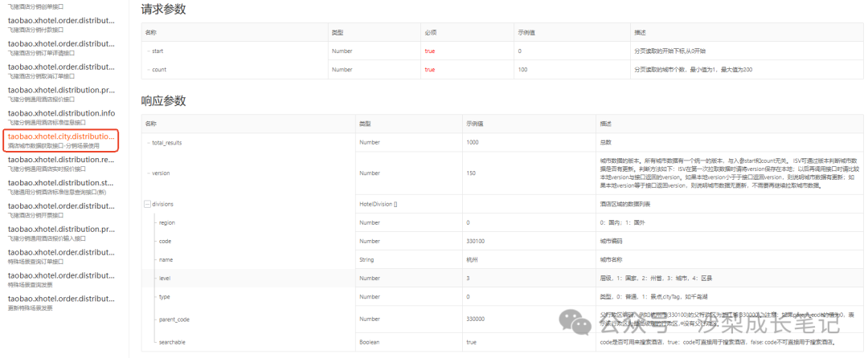This screenshot has width=868, height=358.
Task: Click the level description 层级，1：国家
Action: [x=656, y=278]
